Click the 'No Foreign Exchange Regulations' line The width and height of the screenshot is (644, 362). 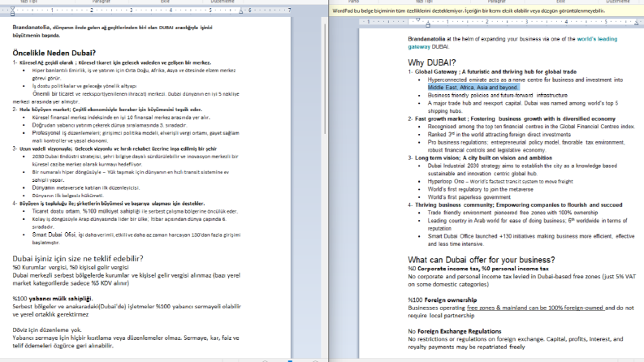(455, 331)
